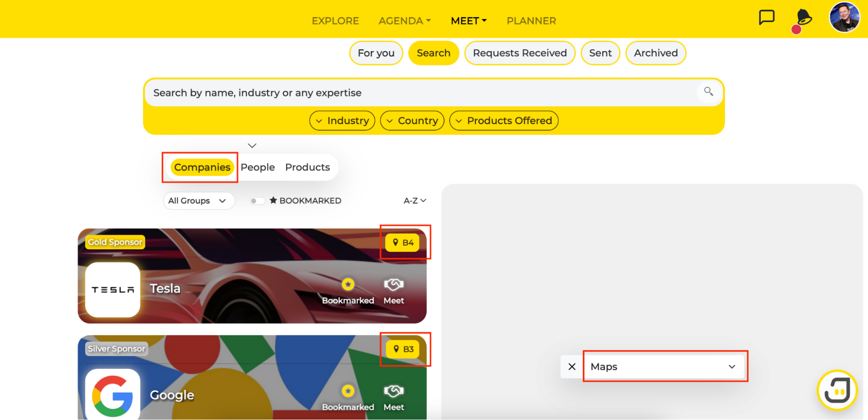Open the Google company name
The width and height of the screenshot is (868, 420).
(x=172, y=395)
